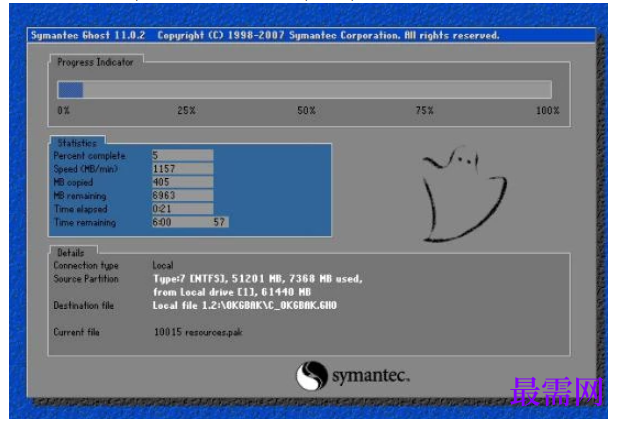Click the number 57 beside Time remaining
Viewport: 622px width, 423px height.
[x=219, y=222]
